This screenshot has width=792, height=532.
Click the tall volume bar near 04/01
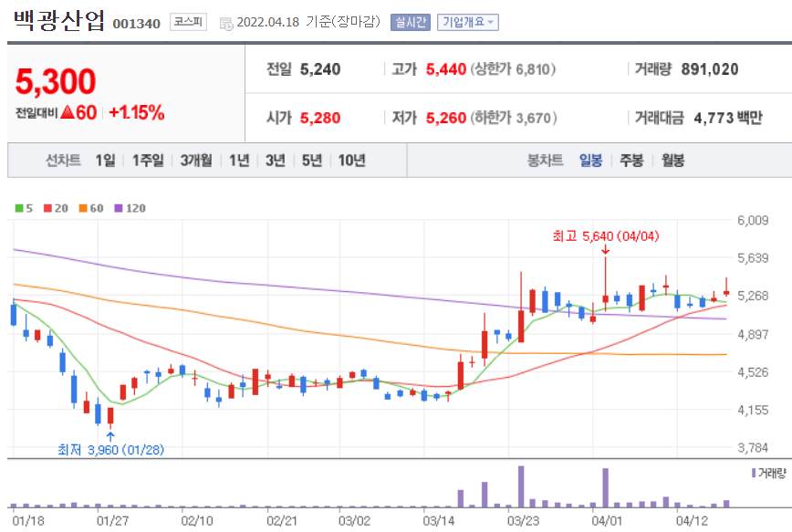click(606, 488)
